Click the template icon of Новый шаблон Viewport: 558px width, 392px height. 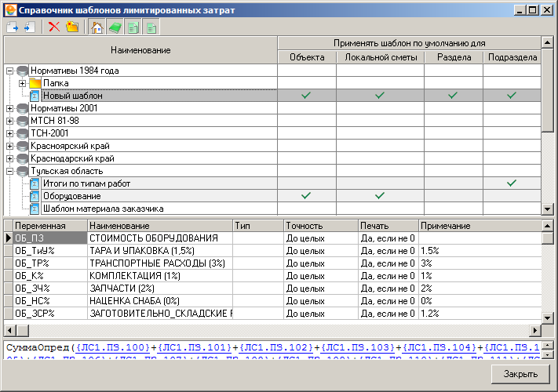[35, 96]
